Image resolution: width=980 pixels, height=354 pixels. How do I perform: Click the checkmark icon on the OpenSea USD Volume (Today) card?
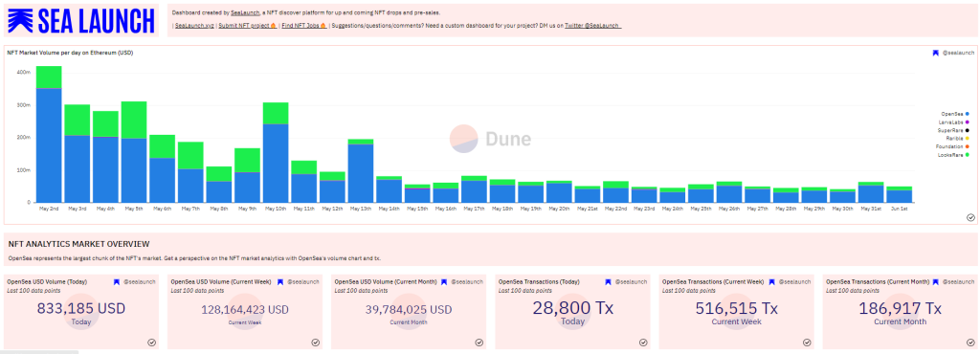(152, 343)
